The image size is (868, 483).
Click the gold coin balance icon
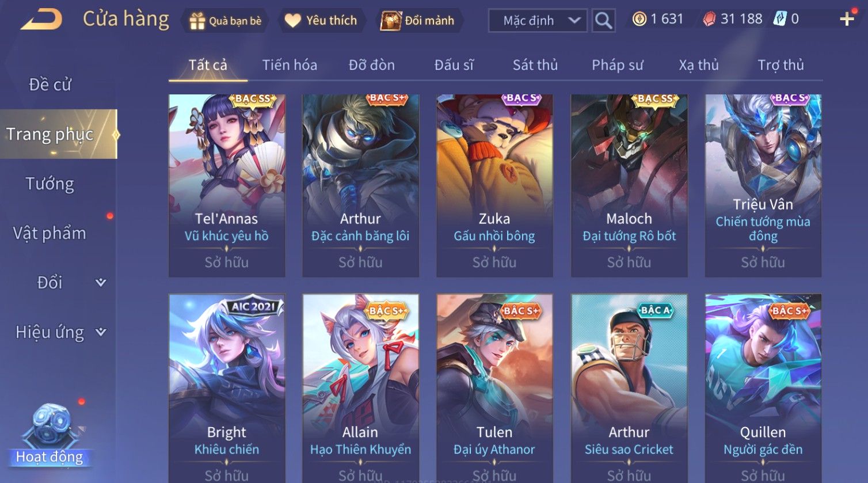tap(639, 19)
